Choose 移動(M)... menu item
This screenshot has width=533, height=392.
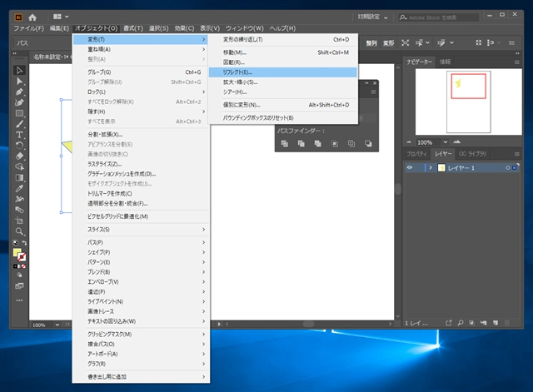pyautogui.click(x=283, y=52)
